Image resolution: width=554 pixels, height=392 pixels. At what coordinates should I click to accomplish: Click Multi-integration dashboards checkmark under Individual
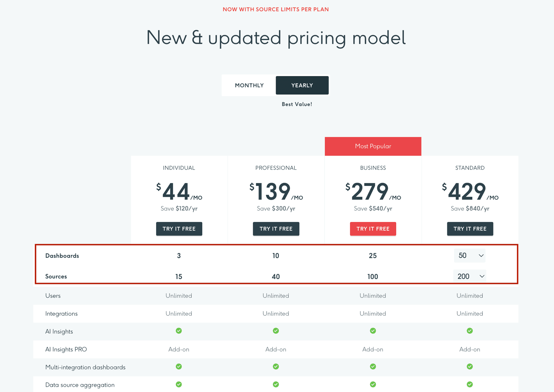179,367
